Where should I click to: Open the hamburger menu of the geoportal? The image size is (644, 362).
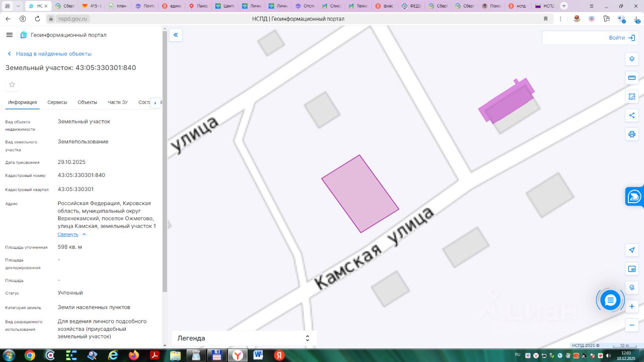(x=9, y=35)
